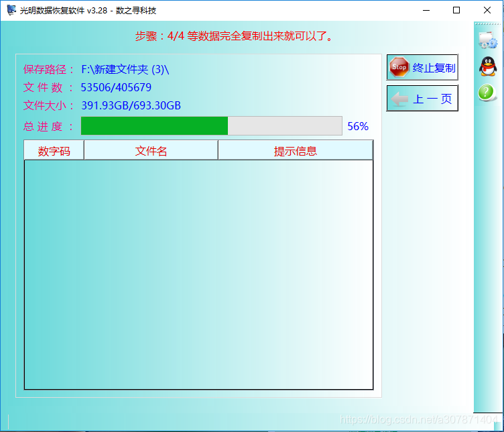Image resolution: width=504 pixels, height=432 pixels.
Task: Click the file count 53506/405679
Action: (x=116, y=87)
